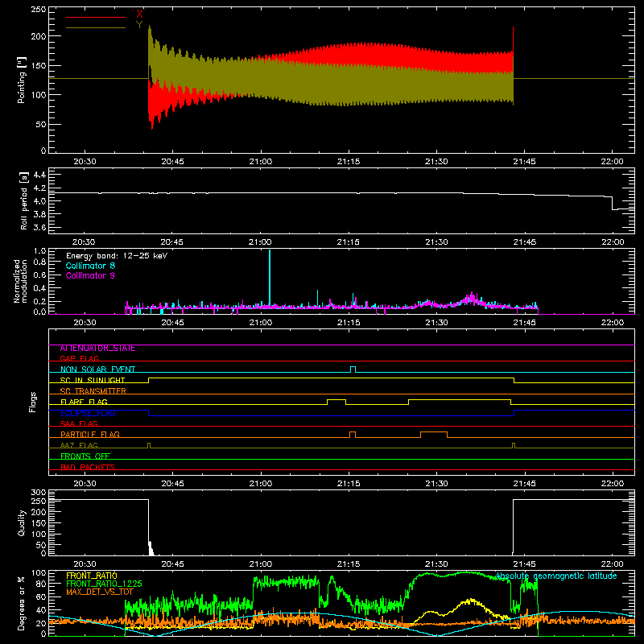Click the 'Flags' vertical axis title
Image resolution: width=644 pixels, height=644 pixels.
coord(33,402)
